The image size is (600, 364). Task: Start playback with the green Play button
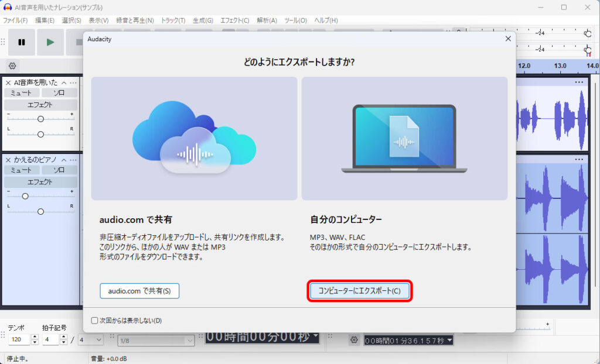tap(50, 42)
